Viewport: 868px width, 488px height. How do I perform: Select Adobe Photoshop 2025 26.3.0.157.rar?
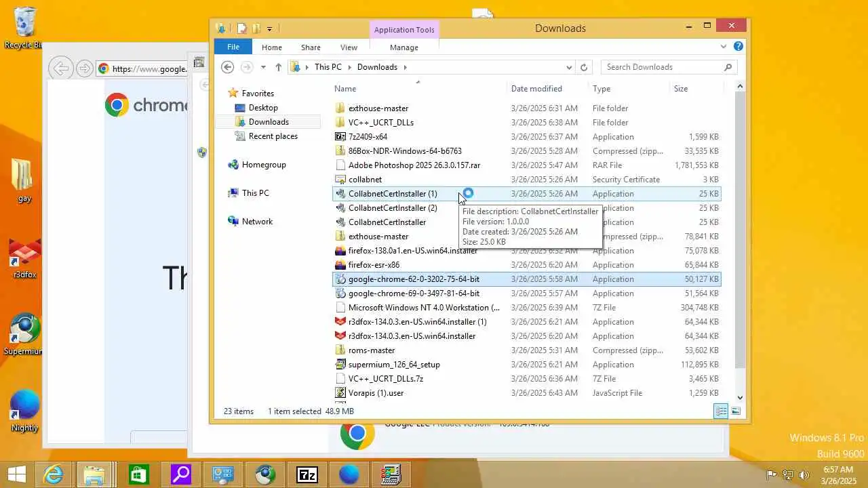(x=414, y=165)
